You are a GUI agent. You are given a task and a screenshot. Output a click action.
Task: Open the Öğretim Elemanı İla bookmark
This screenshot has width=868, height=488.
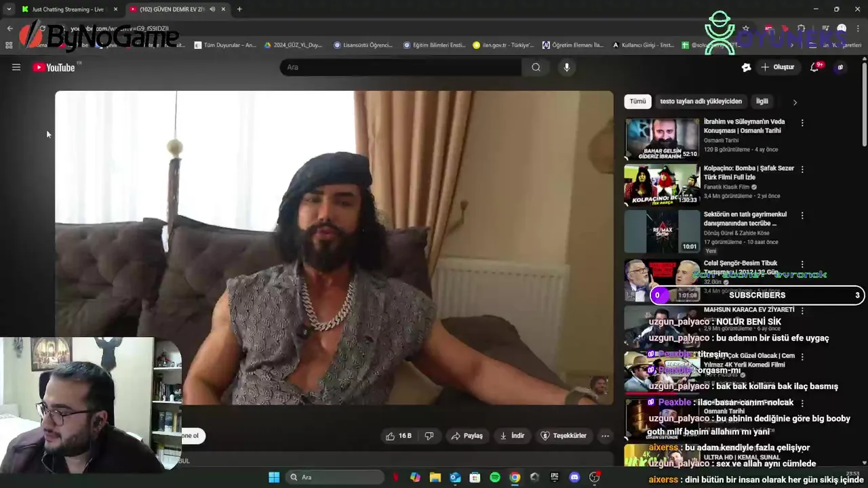[x=572, y=45]
